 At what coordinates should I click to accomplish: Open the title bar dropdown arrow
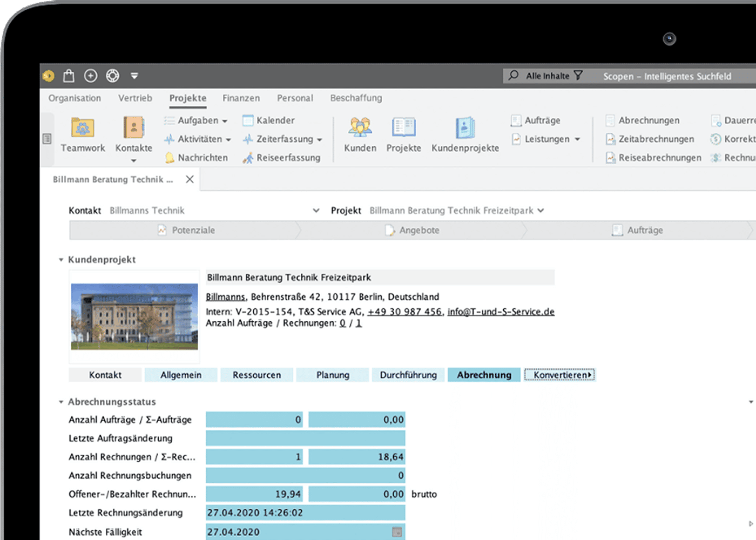click(x=134, y=76)
